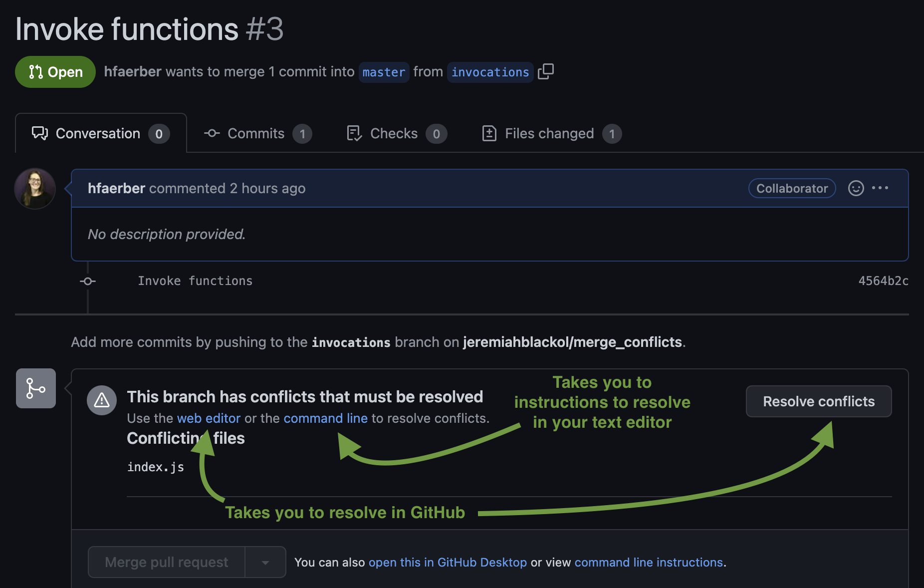Screen dimensions: 924x588
Task: Click the conflict warning triangle icon
Action: (x=102, y=400)
